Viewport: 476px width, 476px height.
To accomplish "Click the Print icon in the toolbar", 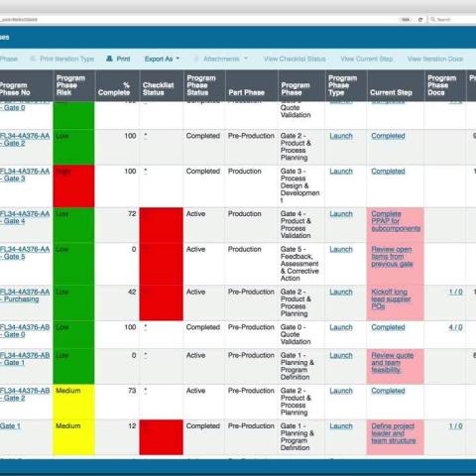I will [x=109, y=59].
